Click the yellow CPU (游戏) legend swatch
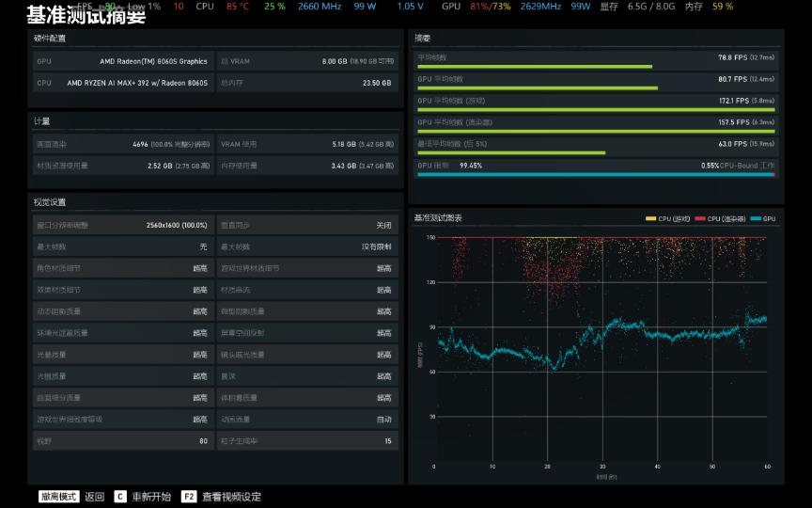This screenshot has height=508, width=812. point(650,218)
